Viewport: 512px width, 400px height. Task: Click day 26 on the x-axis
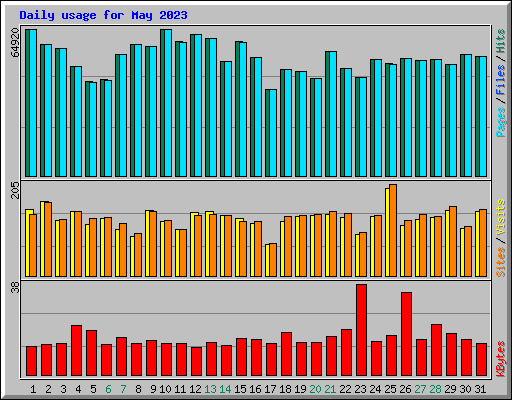(x=405, y=389)
